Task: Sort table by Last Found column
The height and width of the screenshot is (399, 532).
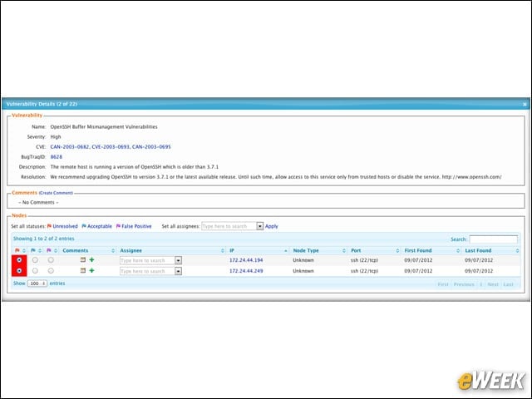Action: (x=491, y=250)
